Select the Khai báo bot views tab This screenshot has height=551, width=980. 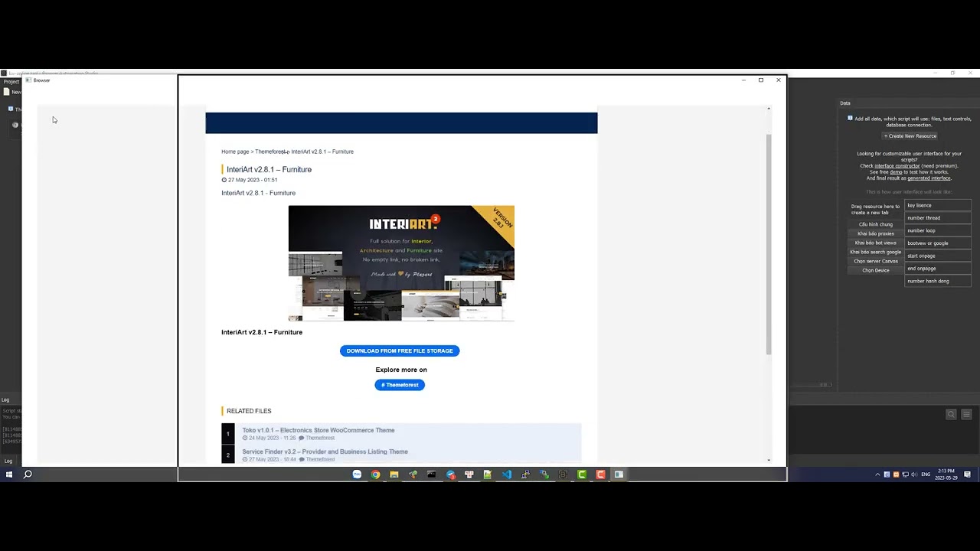click(x=876, y=243)
